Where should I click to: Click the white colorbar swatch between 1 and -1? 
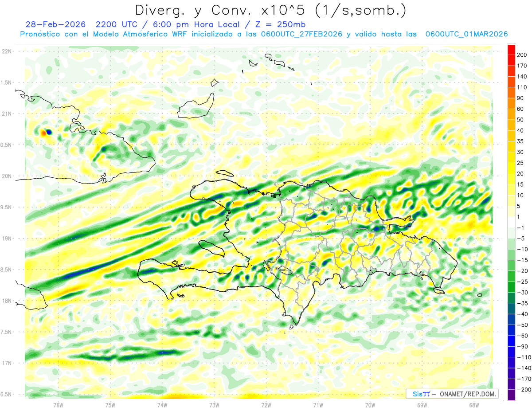511,222
